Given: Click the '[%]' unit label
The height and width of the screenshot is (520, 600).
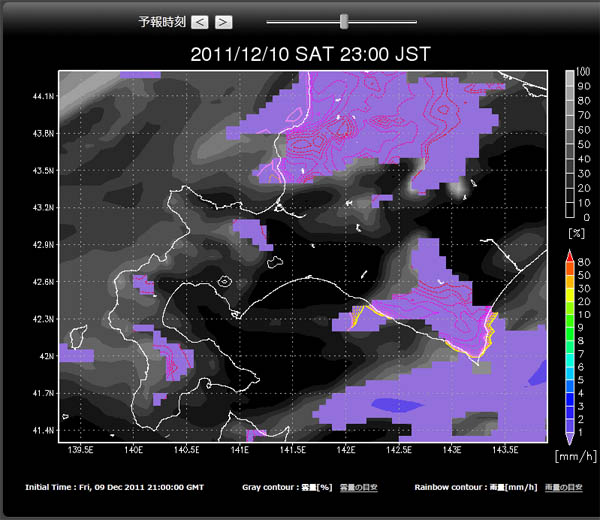Looking at the screenshot, I should (577, 233).
